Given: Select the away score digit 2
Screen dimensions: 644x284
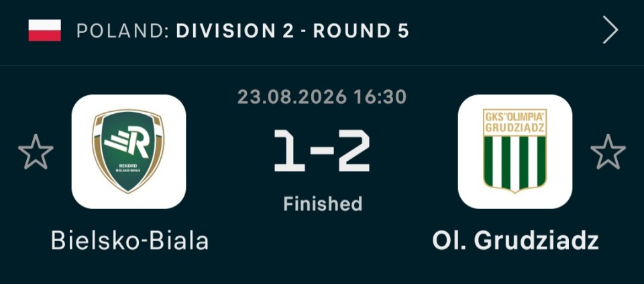Looking at the screenshot, I should (354, 151).
